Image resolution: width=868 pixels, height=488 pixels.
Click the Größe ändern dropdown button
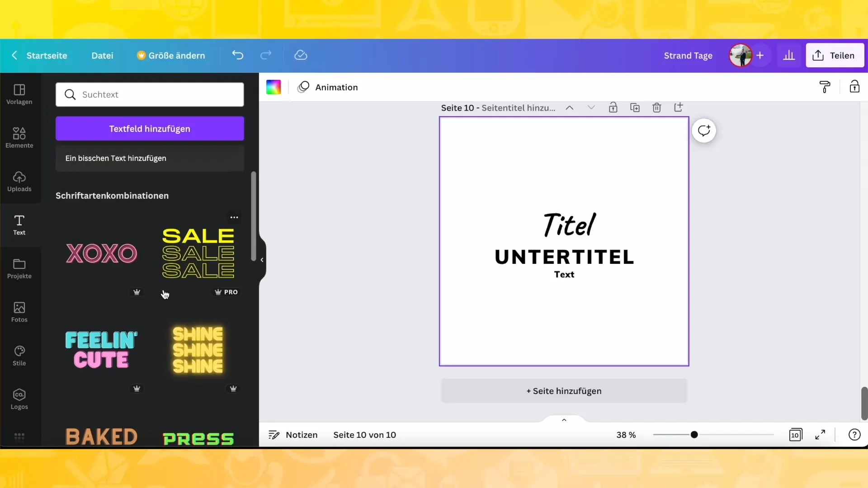171,55
